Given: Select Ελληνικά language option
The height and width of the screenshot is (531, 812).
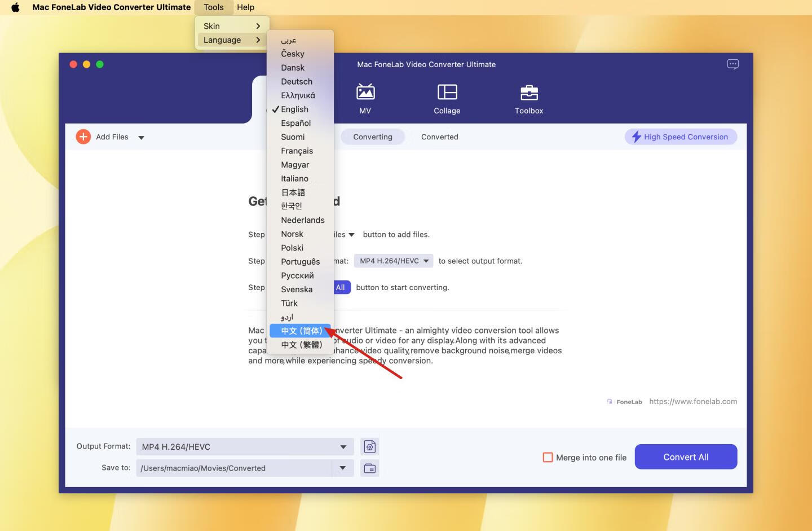Looking at the screenshot, I should point(300,95).
